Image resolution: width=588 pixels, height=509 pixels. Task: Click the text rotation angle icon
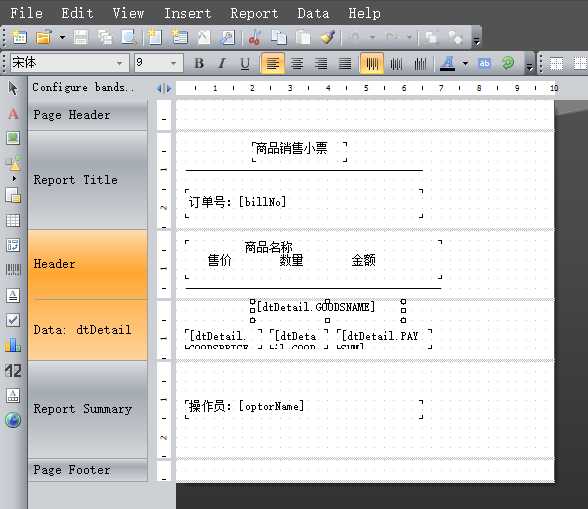point(508,63)
